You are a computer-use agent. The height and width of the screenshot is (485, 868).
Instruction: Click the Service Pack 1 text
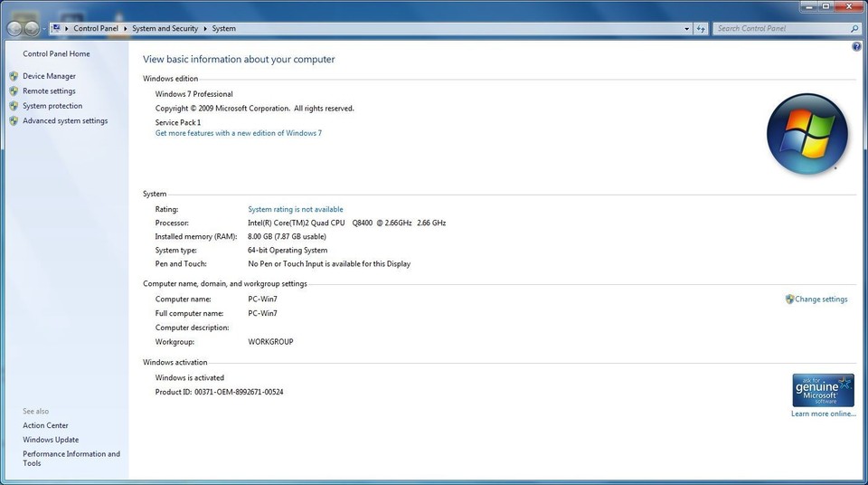[x=178, y=122]
